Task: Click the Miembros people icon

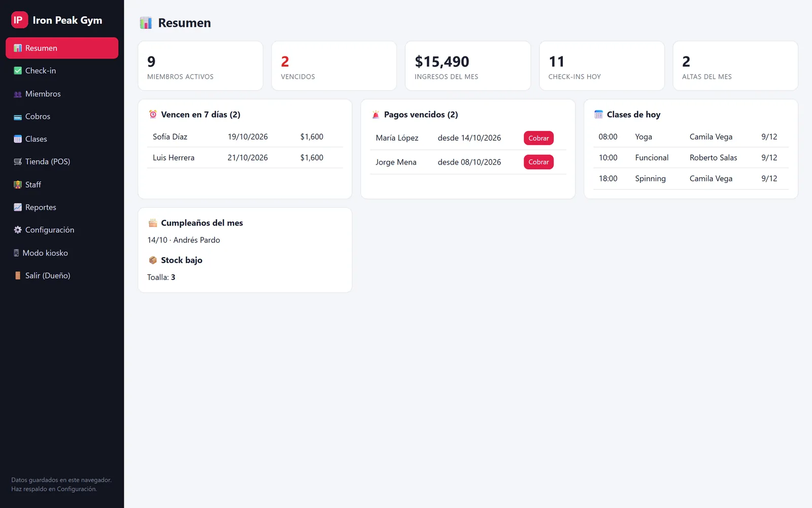Action: click(18, 94)
